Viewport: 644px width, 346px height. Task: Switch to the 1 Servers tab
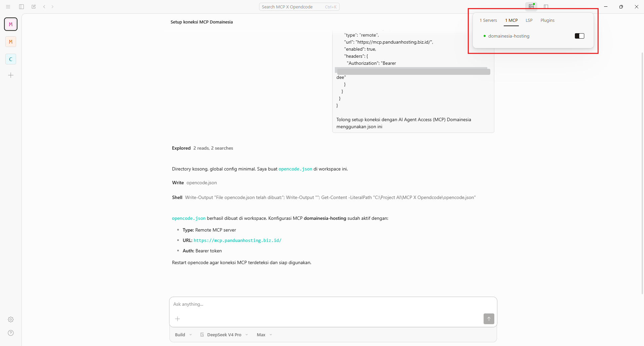coord(488,20)
